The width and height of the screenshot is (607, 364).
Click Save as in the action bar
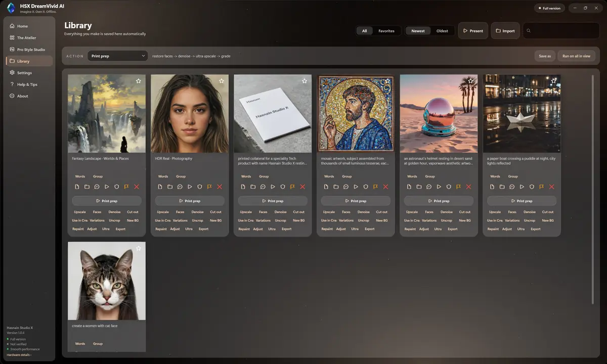545,56
